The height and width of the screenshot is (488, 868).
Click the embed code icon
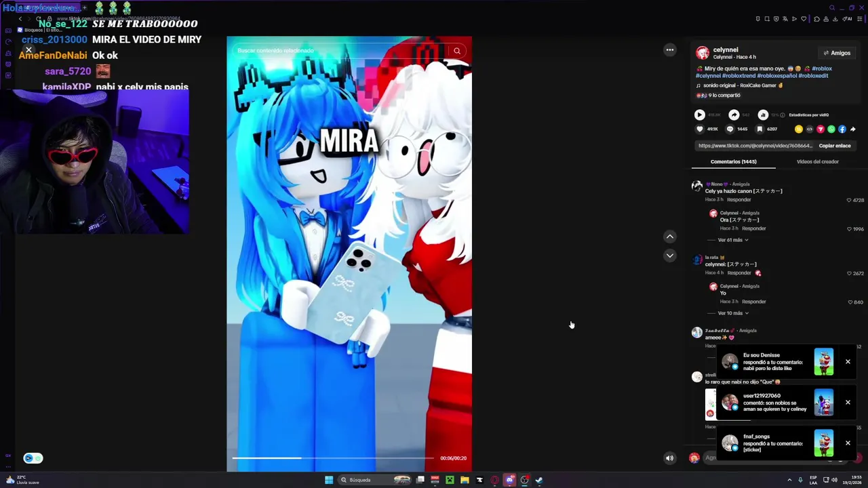click(x=810, y=129)
